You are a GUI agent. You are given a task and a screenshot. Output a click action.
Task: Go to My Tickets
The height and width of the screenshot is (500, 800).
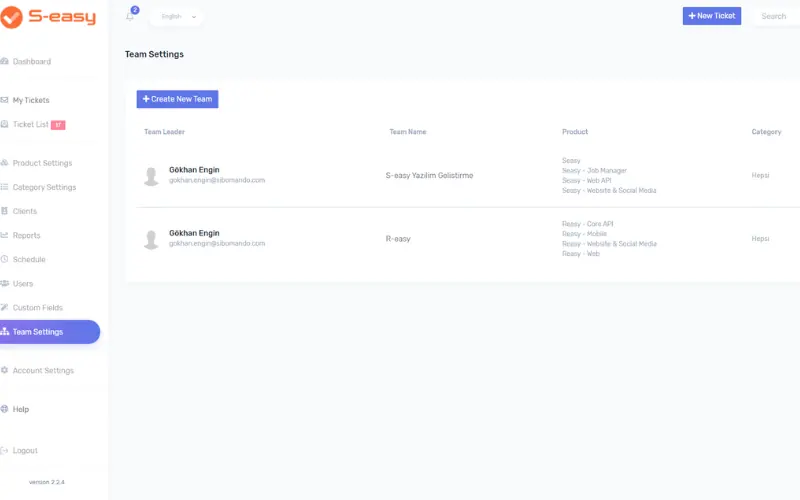pyautogui.click(x=31, y=101)
